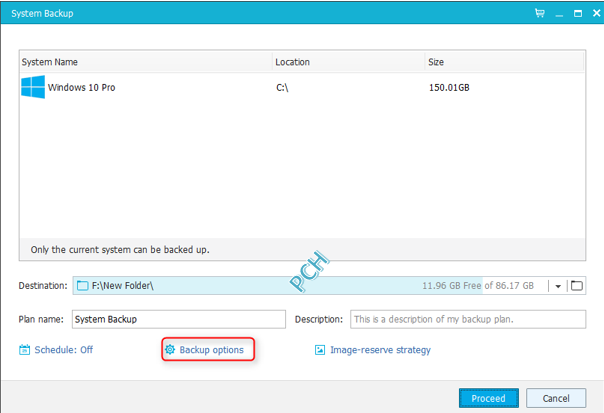Open Image-reserve strategy link
This screenshot has width=604, height=413.
click(380, 350)
